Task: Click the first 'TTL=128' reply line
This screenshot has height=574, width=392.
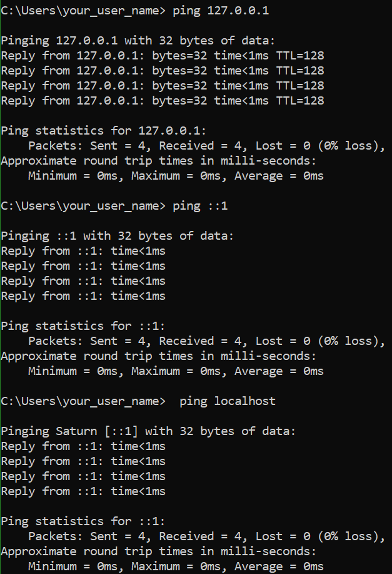Action: coord(163,56)
